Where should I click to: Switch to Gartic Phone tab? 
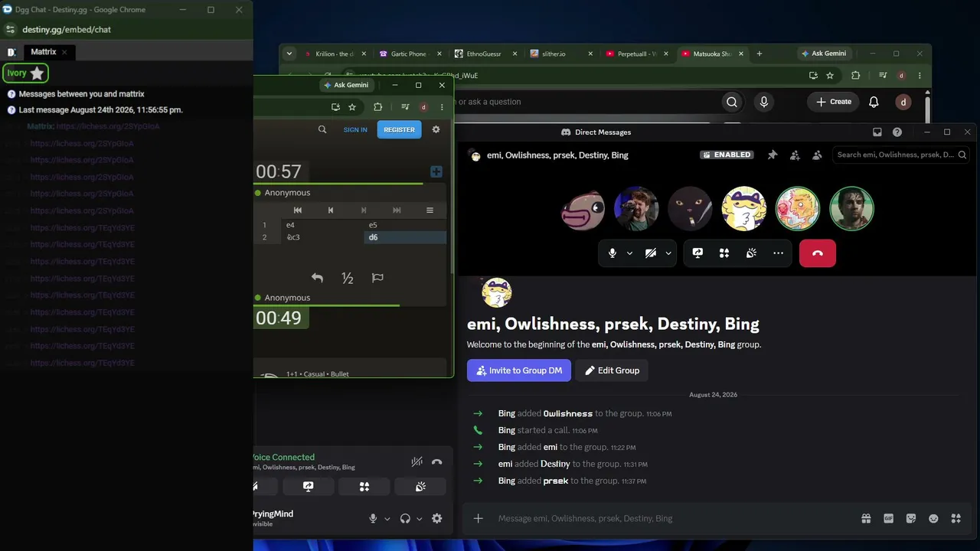409,54
